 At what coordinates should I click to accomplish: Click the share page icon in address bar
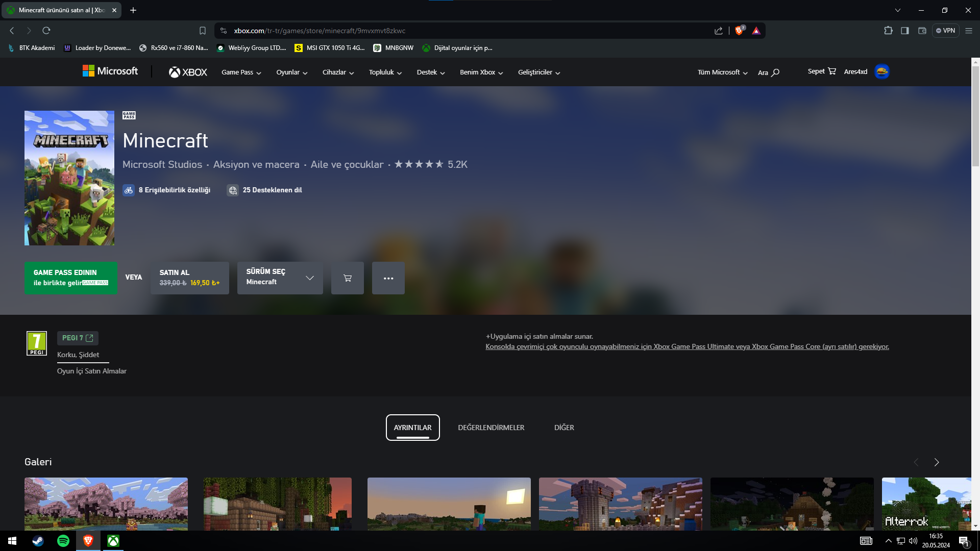point(718,31)
